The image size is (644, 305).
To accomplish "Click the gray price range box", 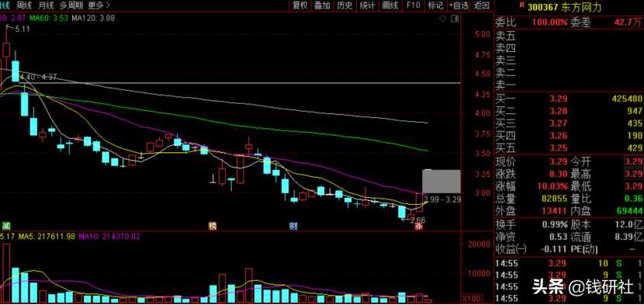I will (x=441, y=182).
